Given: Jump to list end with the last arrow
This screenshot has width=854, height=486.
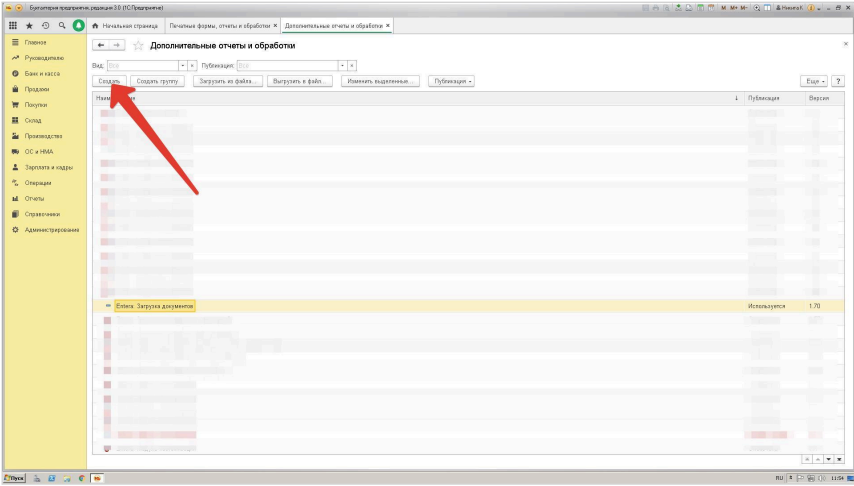Looking at the screenshot, I should 839,459.
